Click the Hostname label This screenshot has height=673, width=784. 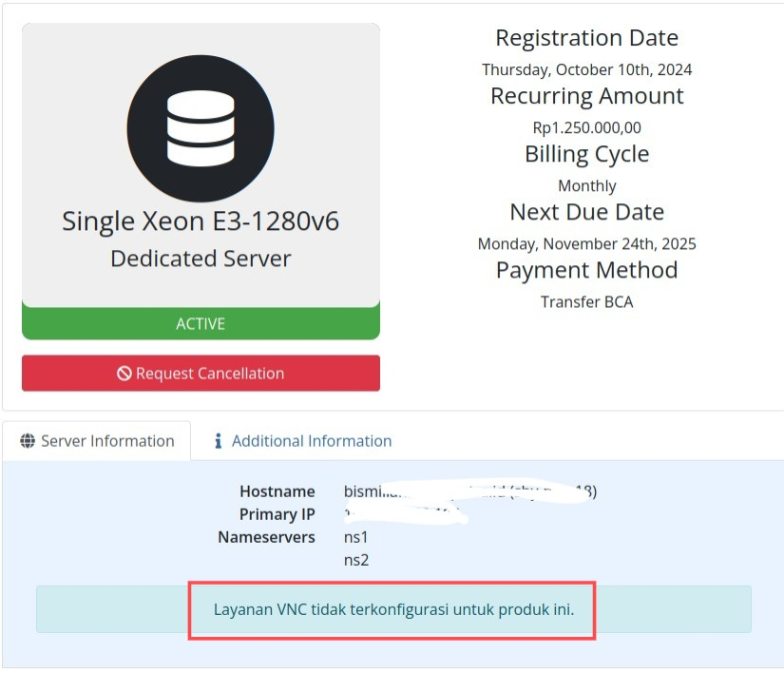(277, 491)
